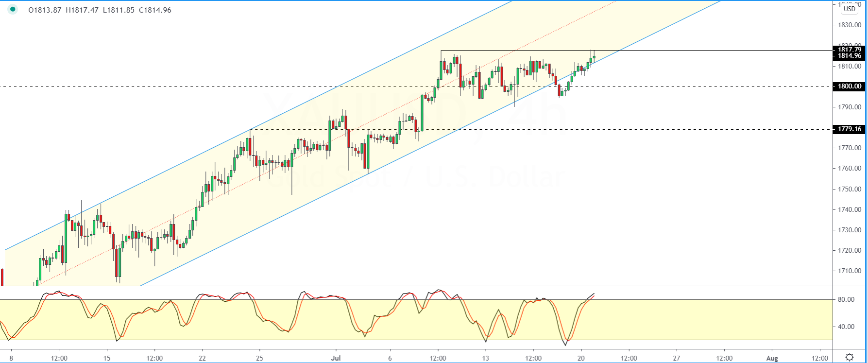Click date 20 on the time axis
Image resolution: width=868 pixels, height=363 pixels.
581,358
